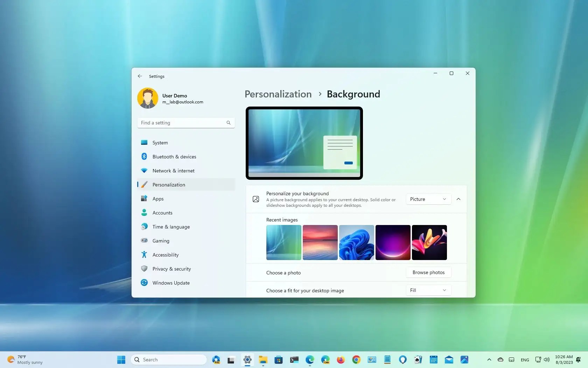Click the volume speaker tray icon
Viewport: 588px width, 368px height.
click(x=547, y=360)
